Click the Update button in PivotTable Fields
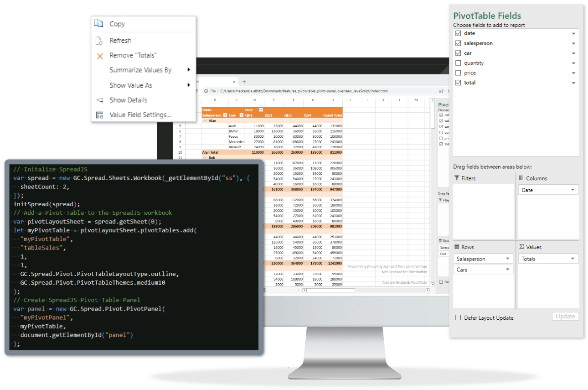Screen dimensions: 588x390 pos(565,317)
